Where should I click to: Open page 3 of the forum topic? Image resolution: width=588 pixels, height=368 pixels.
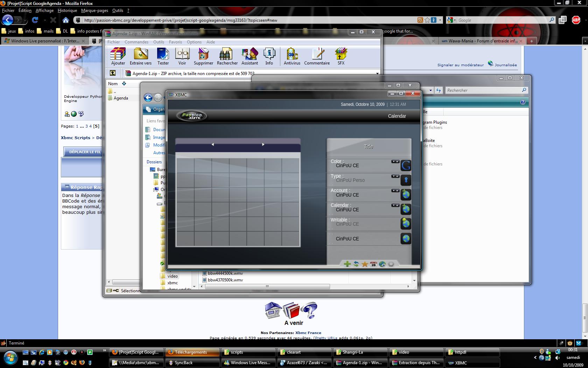click(x=86, y=126)
